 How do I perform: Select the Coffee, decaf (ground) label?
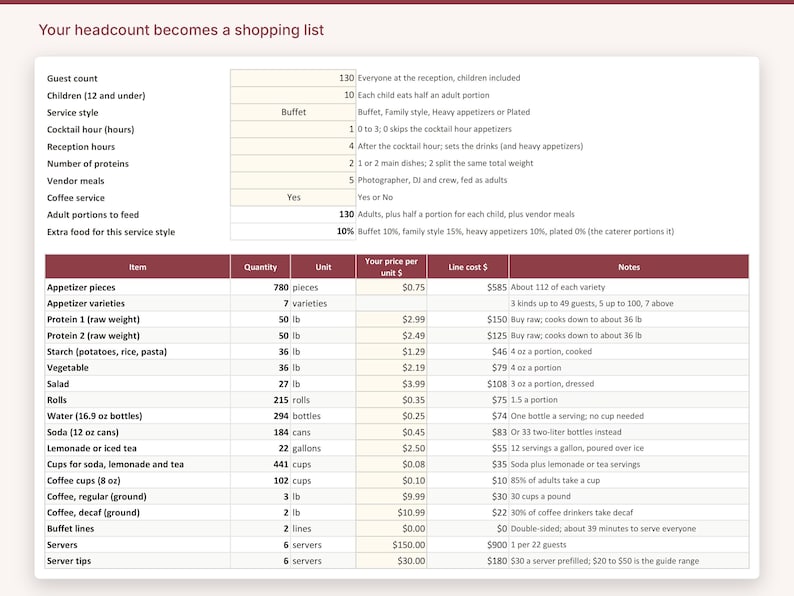click(93, 512)
